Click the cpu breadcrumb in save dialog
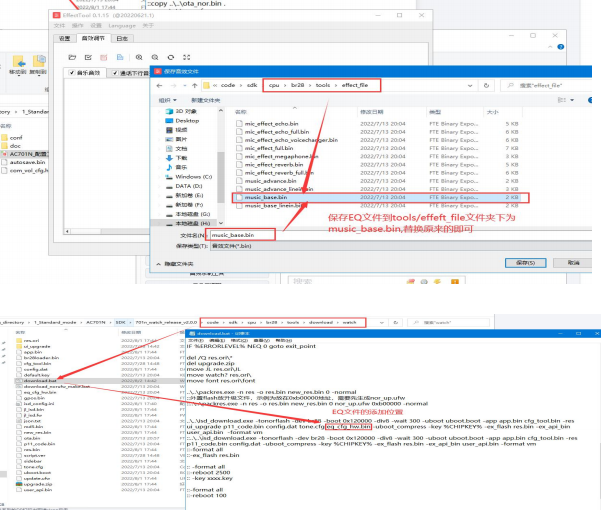Screen dimensions: 601x510 point(274,85)
